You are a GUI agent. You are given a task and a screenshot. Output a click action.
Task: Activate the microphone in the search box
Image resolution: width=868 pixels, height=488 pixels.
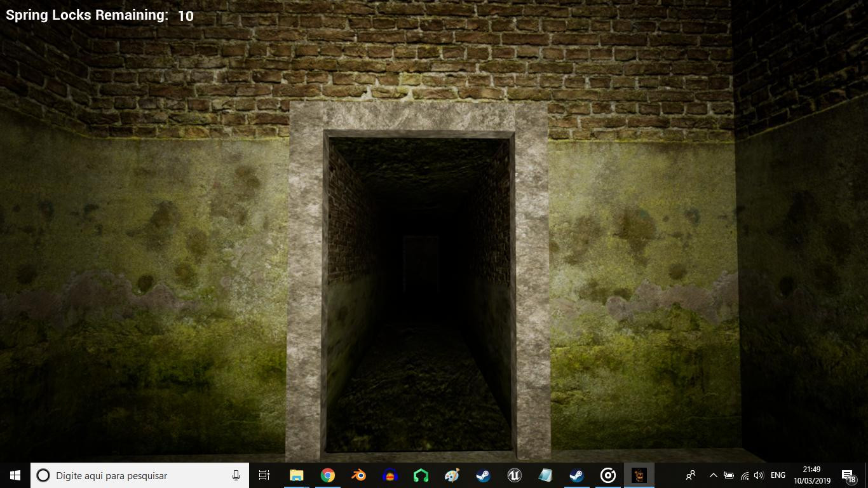pyautogui.click(x=236, y=475)
